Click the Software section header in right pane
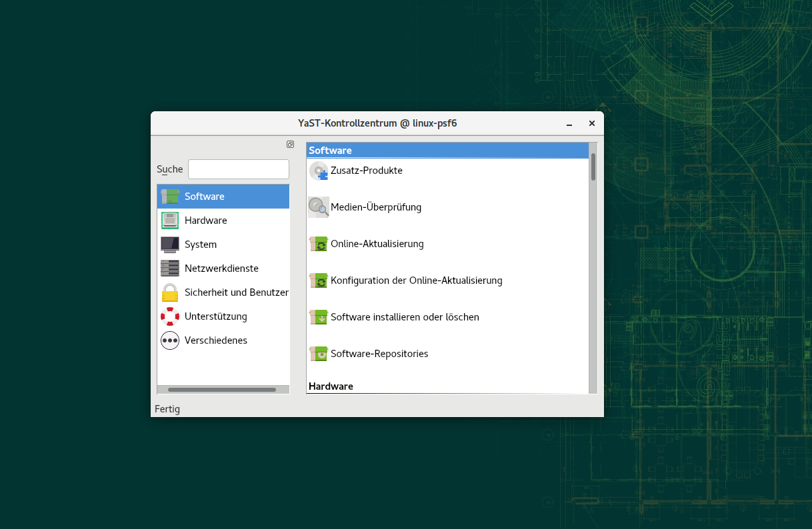Viewport: 812px width, 529px height. click(447, 151)
